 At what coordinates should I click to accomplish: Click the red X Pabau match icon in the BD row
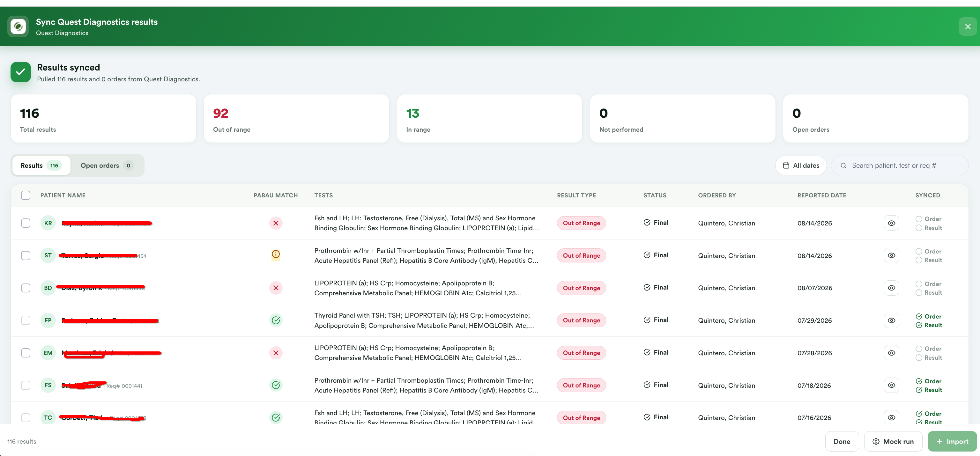pos(275,288)
